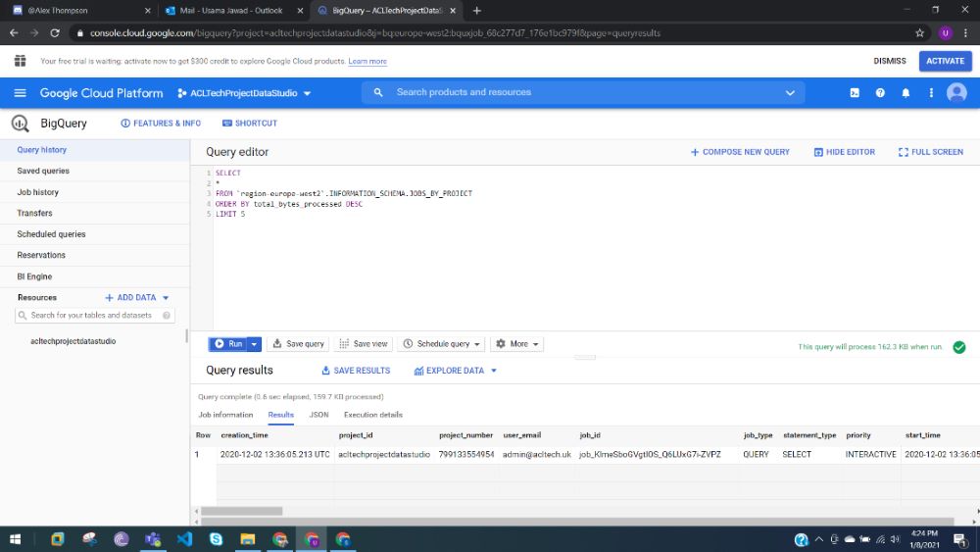Open the three-dot settings menu in header
This screenshot has width=980, height=552.
931,93
